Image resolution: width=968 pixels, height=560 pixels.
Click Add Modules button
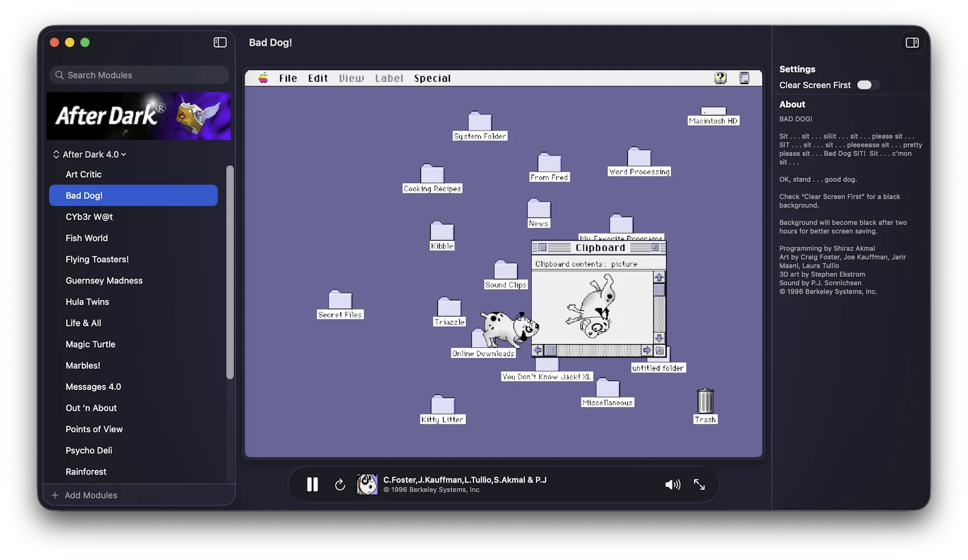pyautogui.click(x=84, y=495)
